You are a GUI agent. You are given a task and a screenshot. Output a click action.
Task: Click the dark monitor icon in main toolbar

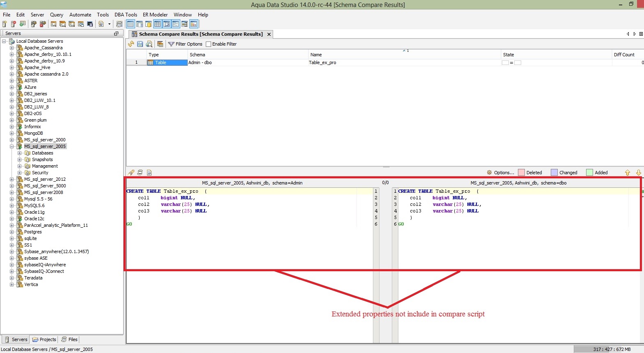pos(90,24)
